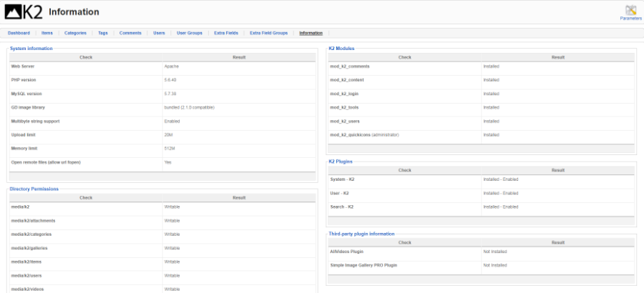The height and width of the screenshot is (293, 644).
Task: Click the K2 logo
Action: [24, 12]
